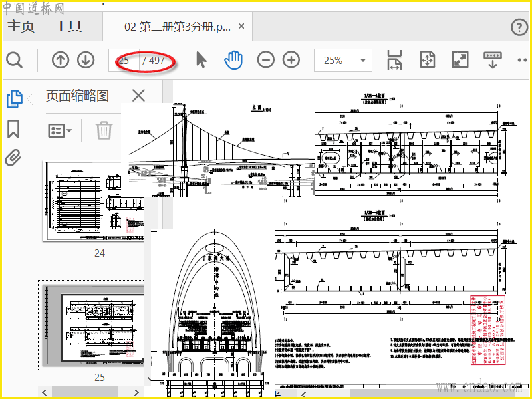
Task: Select the document tab 02 第二册第3分册
Action: pyautogui.click(x=178, y=27)
